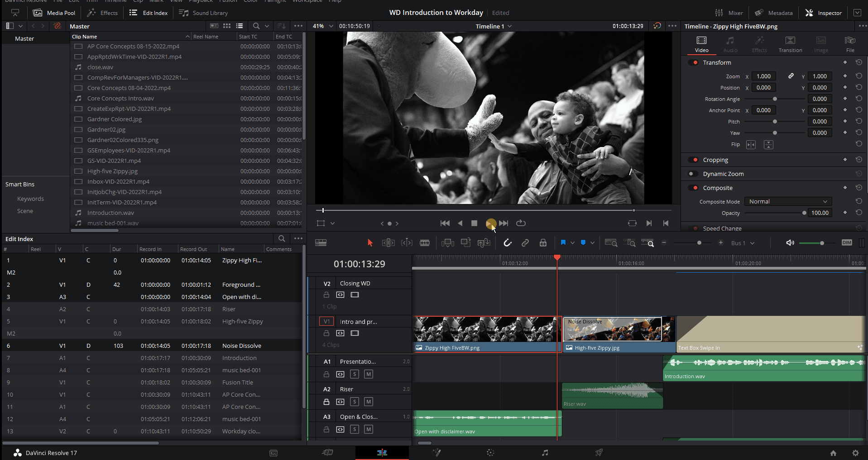Viewport: 868px width, 460px height.
Task: Disable the Cropping section toggle
Action: [x=694, y=160]
